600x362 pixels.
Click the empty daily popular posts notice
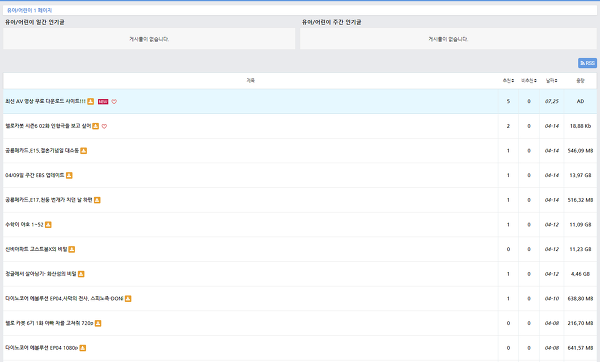point(149,39)
